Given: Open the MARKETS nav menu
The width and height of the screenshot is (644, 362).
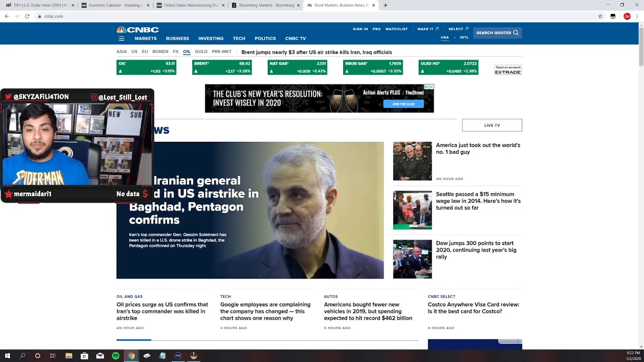Looking at the screenshot, I should 145,39.
